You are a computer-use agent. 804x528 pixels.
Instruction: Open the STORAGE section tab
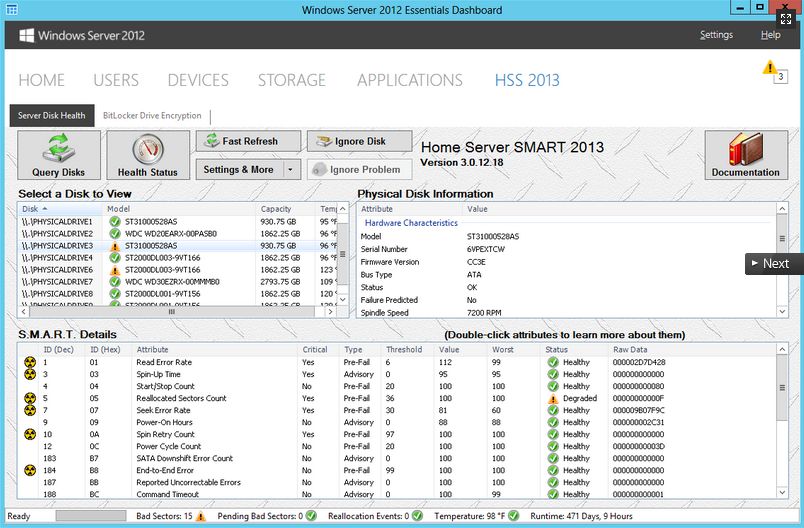click(292, 80)
